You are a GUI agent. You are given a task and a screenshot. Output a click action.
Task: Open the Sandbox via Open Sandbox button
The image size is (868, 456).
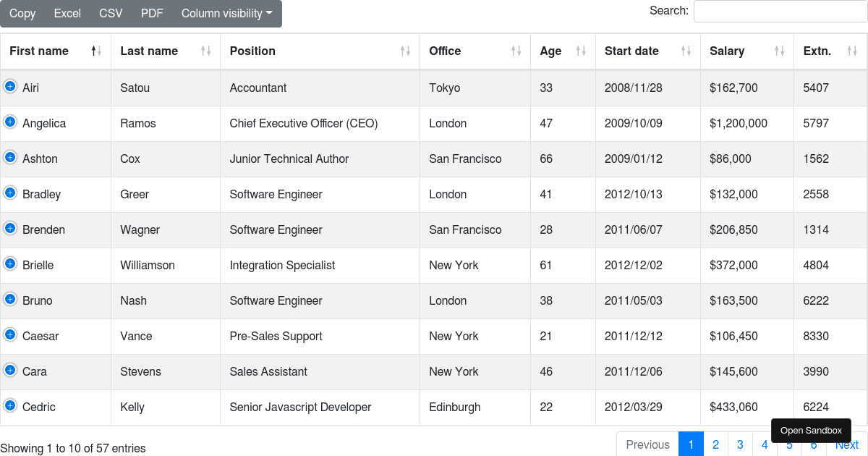[x=811, y=430]
